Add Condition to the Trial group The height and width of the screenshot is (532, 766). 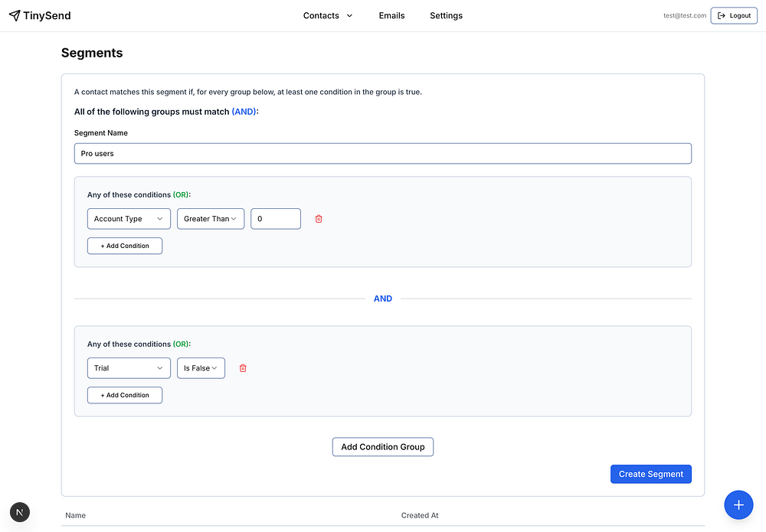[125, 395]
